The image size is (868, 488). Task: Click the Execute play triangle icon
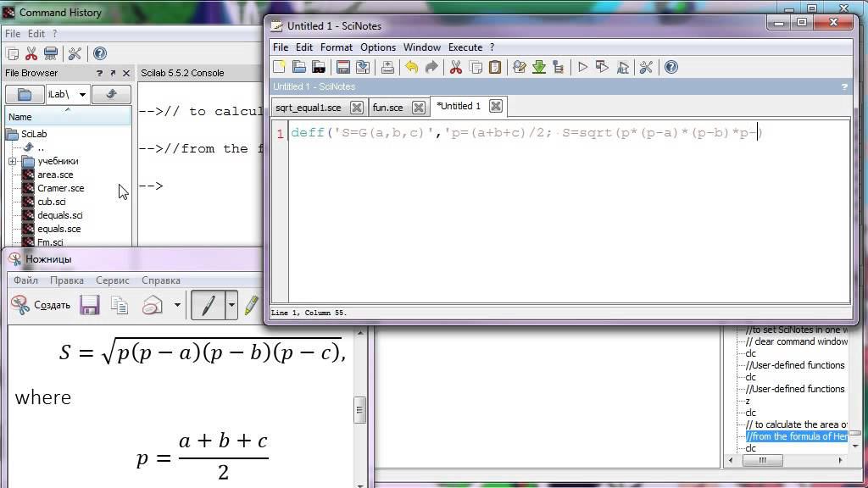click(x=582, y=67)
